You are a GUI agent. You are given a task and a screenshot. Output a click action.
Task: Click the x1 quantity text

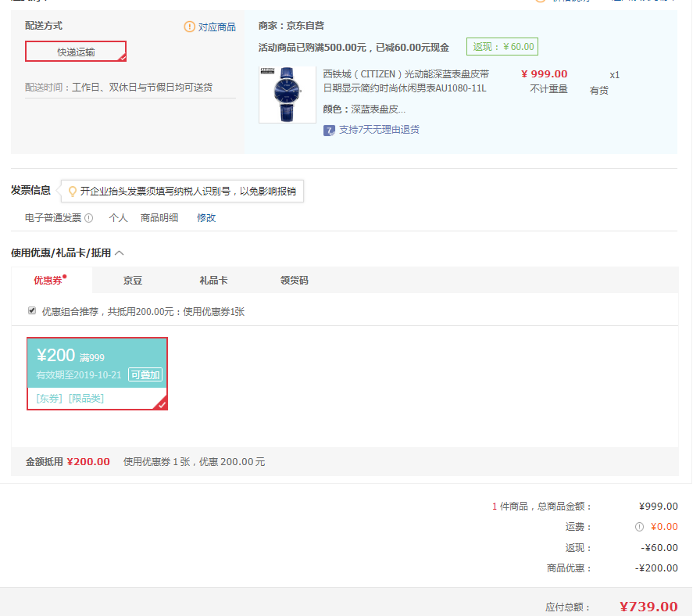pyautogui.click(x=614, y=75)
